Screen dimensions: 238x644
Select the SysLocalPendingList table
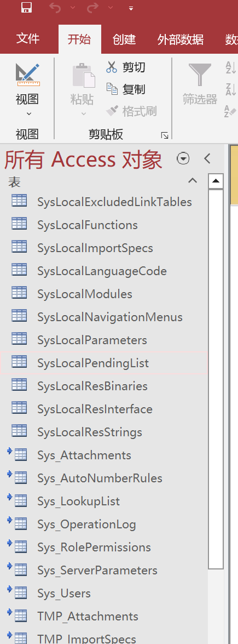[x=104, y=363]
